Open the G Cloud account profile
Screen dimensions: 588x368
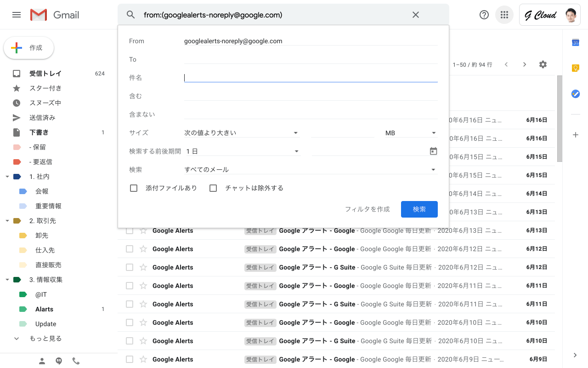[x=550, y=15]
